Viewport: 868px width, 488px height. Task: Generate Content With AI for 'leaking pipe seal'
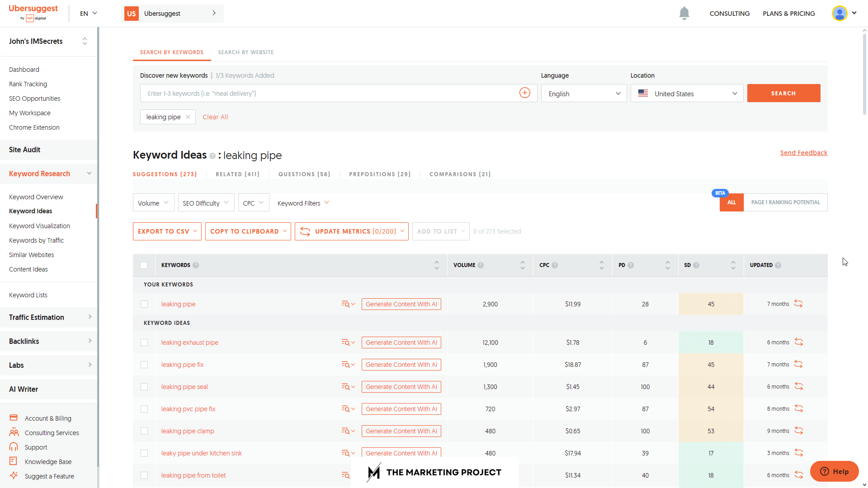tap(401, 387)
